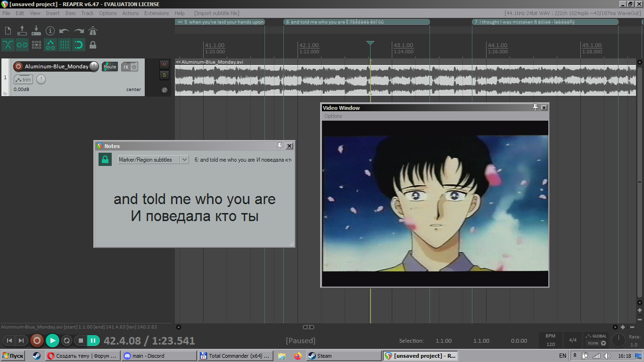This screenshot has width=644, height=362.
Task: Arm the Aluminum-Blue_Monday track for recording
Action: coord(18,66)
